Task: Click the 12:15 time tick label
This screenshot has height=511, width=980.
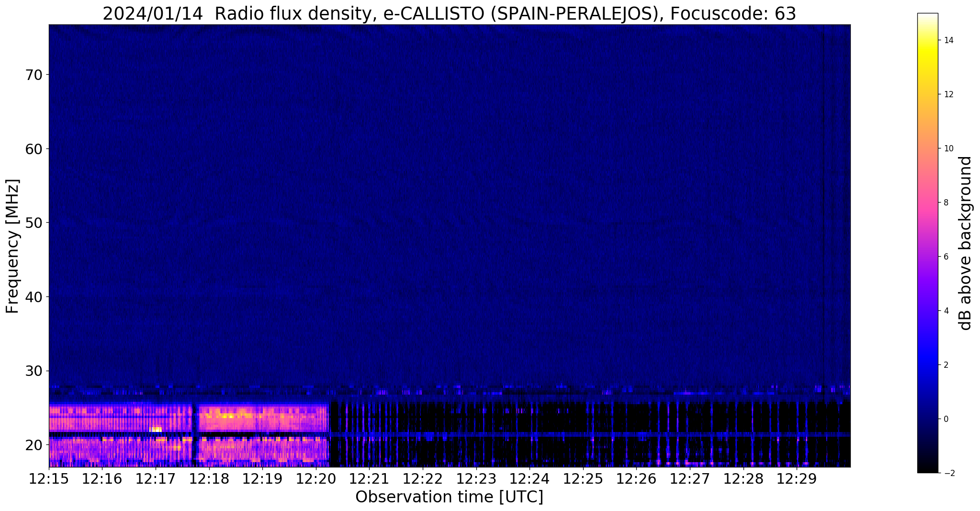Action: tap(49, 479)
